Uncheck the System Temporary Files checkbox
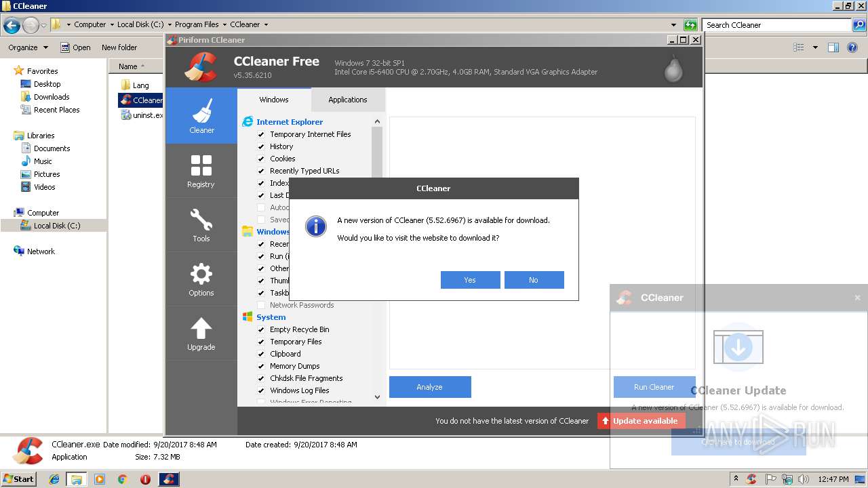Viewport: 868px width, 488px height. pos(261,342)
